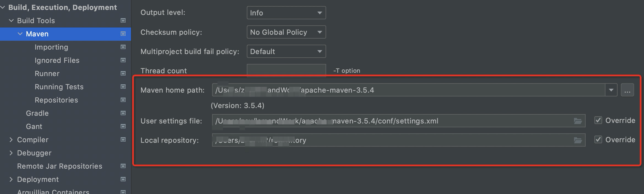Open the Multiproject build fail policy dropdown
This screenshot has height=194, width=644.
[286, 51]
